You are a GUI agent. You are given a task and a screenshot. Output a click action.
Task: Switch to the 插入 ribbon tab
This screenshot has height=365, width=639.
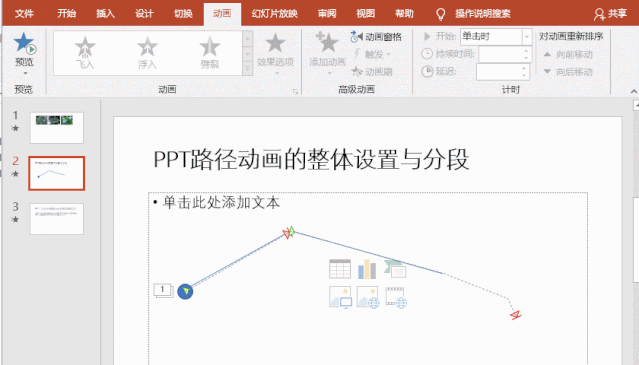click(x=105, y=13)
